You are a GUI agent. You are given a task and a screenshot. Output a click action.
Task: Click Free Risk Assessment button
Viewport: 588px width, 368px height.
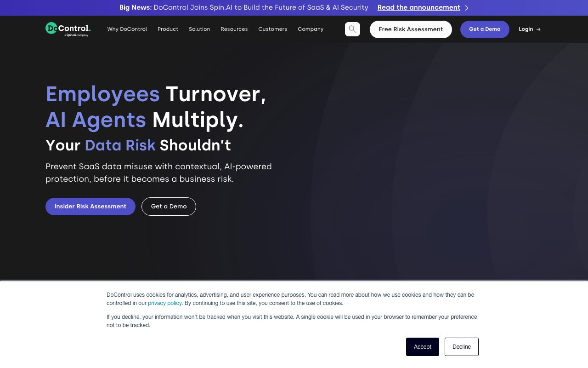pos(411,29)
